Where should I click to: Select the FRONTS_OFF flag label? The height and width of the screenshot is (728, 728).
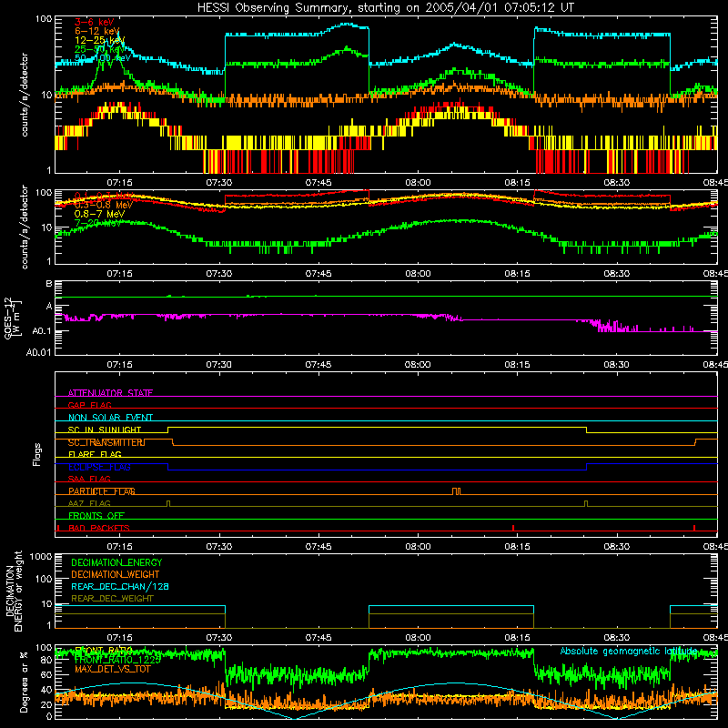[x=96, y=516]
